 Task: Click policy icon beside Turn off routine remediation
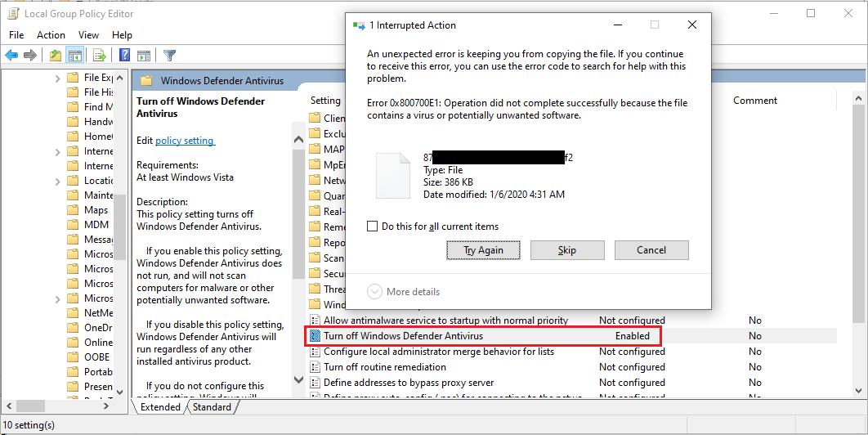click(315, 367)
